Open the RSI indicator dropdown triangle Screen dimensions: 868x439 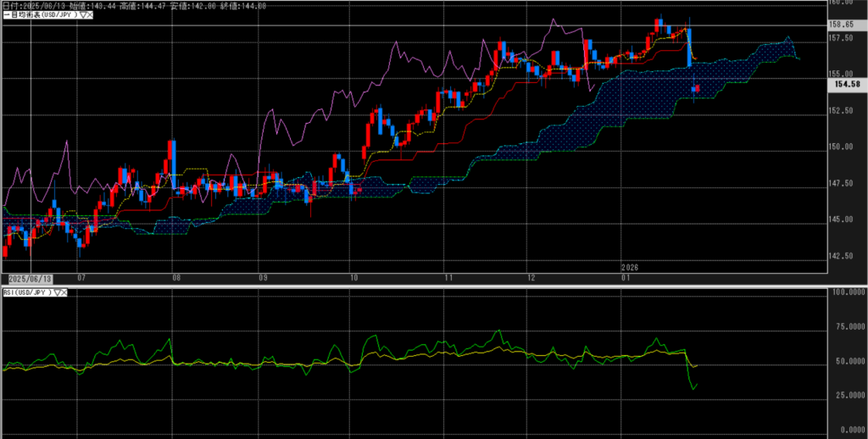[58, 292]
